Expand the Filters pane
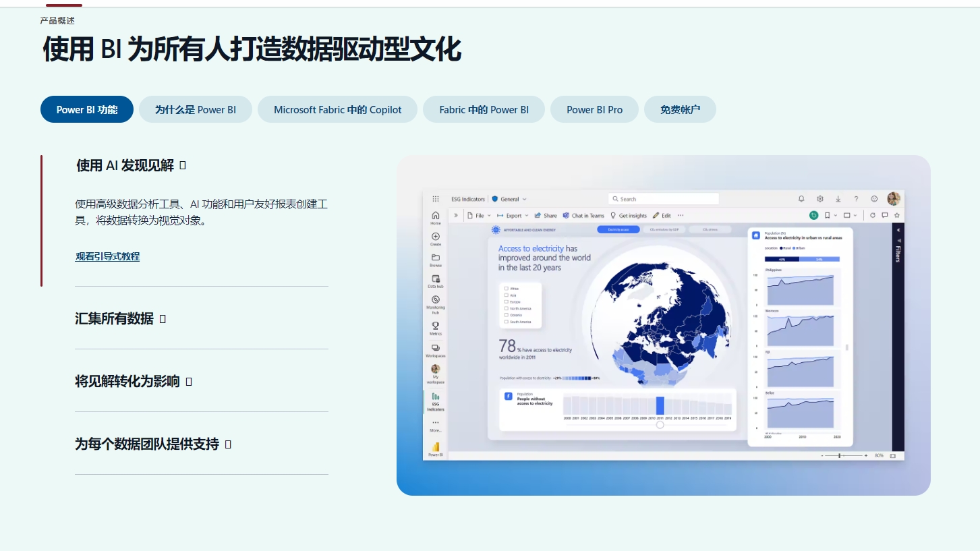The image size is (980, 551). tap(898, 230)
